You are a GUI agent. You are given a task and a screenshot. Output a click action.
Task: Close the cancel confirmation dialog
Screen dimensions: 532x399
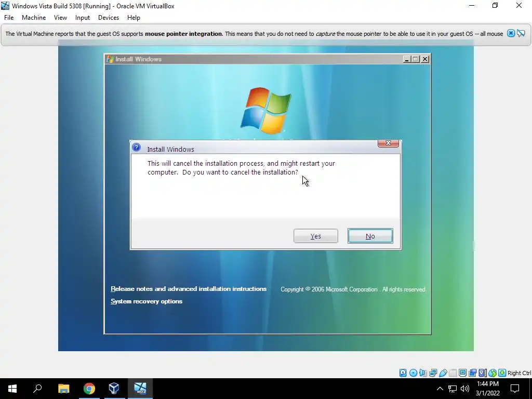point(388,143)
